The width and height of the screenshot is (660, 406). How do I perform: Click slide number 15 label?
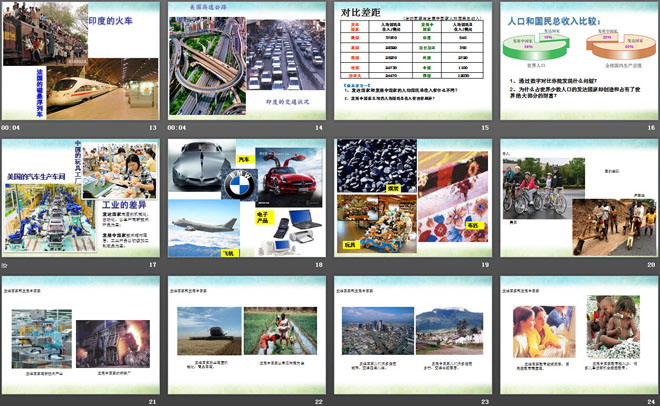(485, 127)
